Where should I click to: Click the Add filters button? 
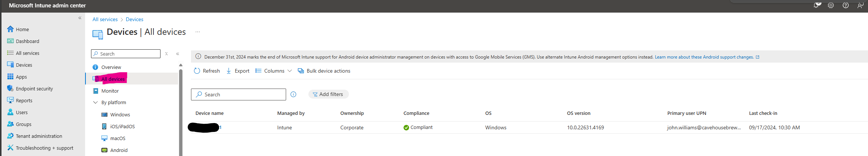328,94
